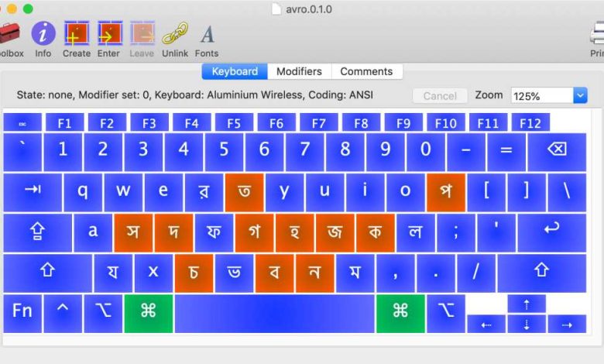Click the right Option key
This screenshot has height=364, width=604.
(x=446, y=314)
